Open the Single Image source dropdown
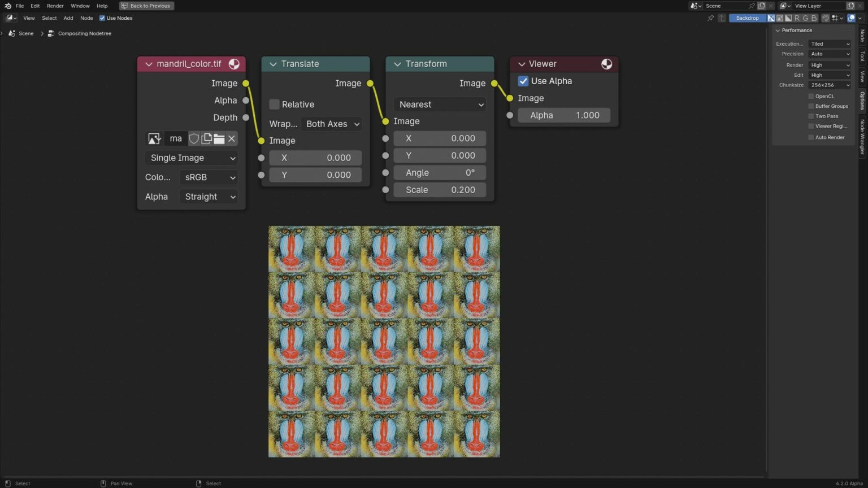 (x=191, y=158)
